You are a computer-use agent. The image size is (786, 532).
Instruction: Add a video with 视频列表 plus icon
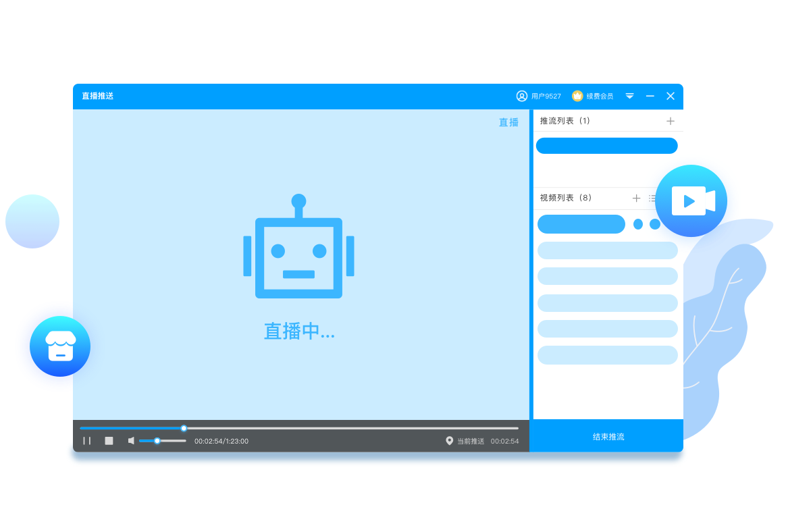point(636,198)
